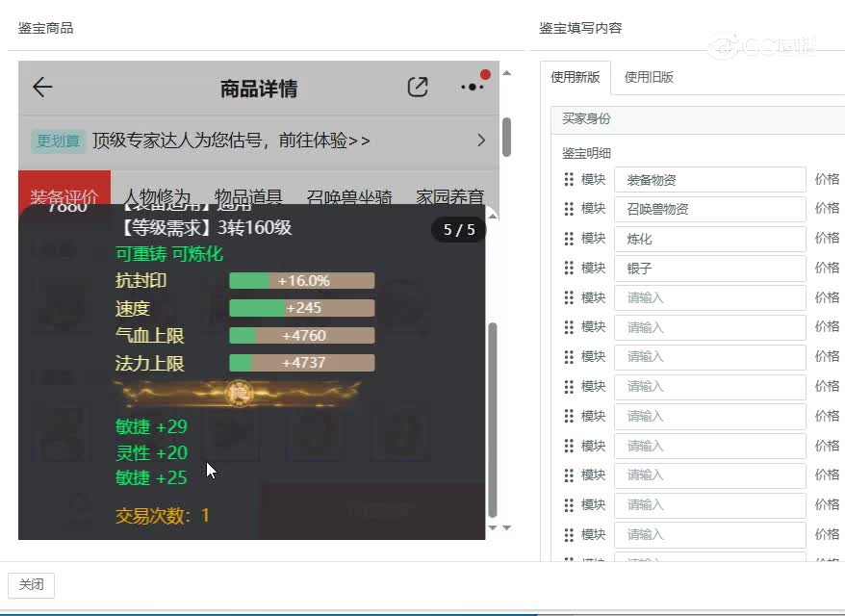Click the teal 更划算 badge
Screen dimensions: 845x616
tap(59, 141)
